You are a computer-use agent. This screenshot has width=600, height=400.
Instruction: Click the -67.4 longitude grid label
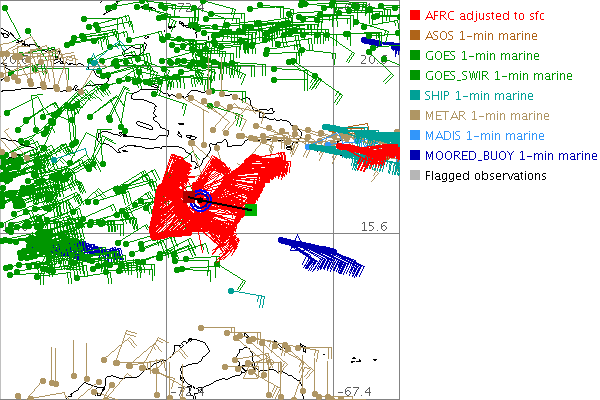coord(355,390)
